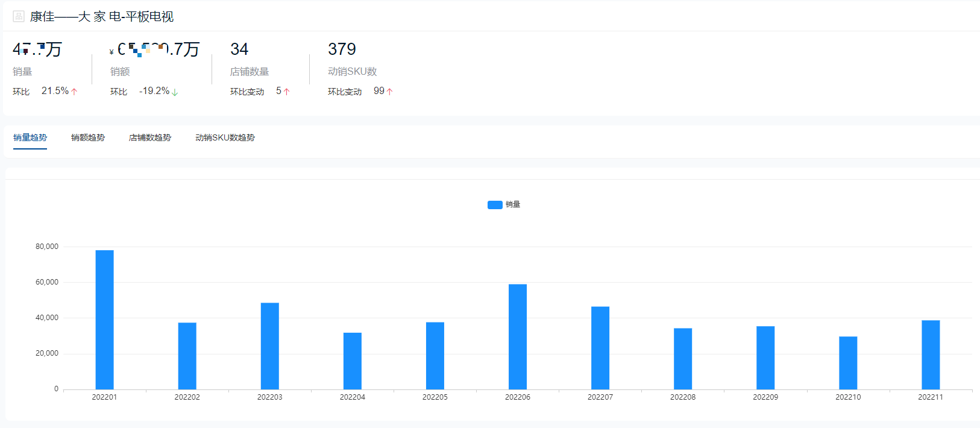
Task: Click the 202201 sales bar
Action: click(x=104, y=319)
